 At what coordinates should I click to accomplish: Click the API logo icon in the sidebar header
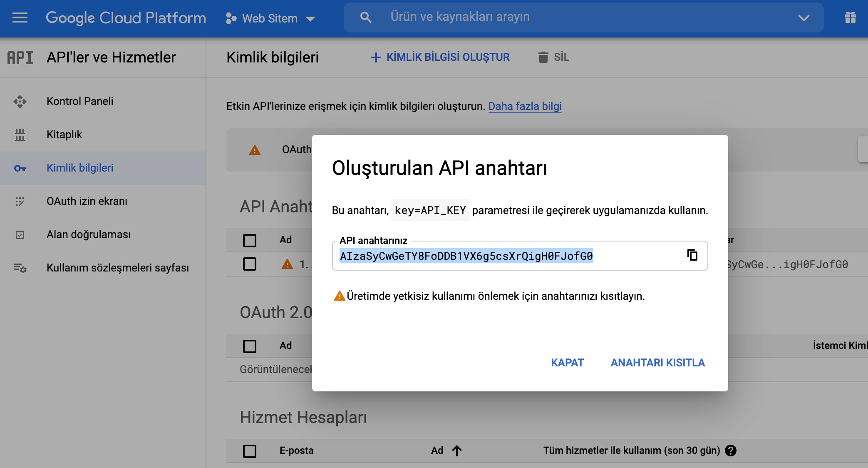pos(20,57)
